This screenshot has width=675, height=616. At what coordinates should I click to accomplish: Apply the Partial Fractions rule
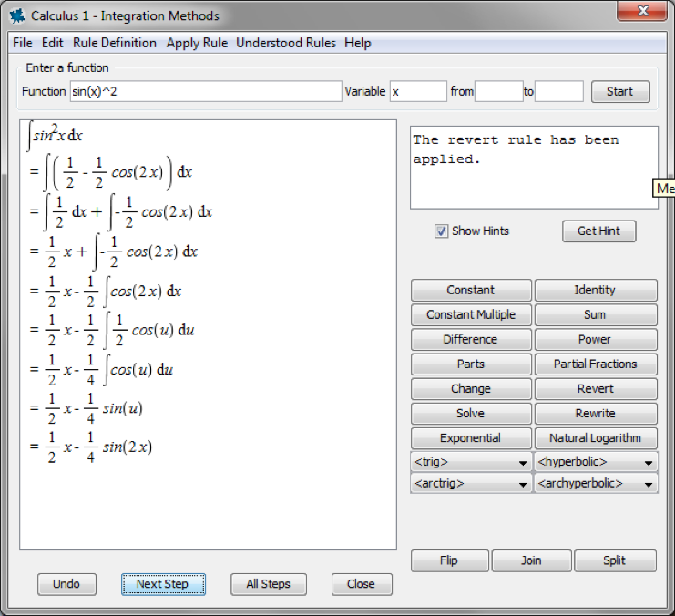pyautogui.click(x=596, y=364)
